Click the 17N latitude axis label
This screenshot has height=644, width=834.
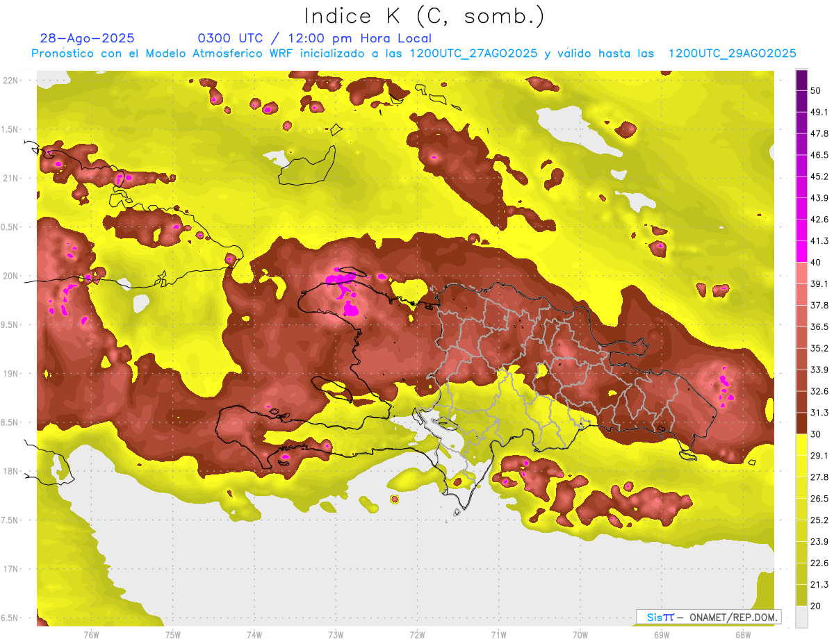[x=10, y=569]
